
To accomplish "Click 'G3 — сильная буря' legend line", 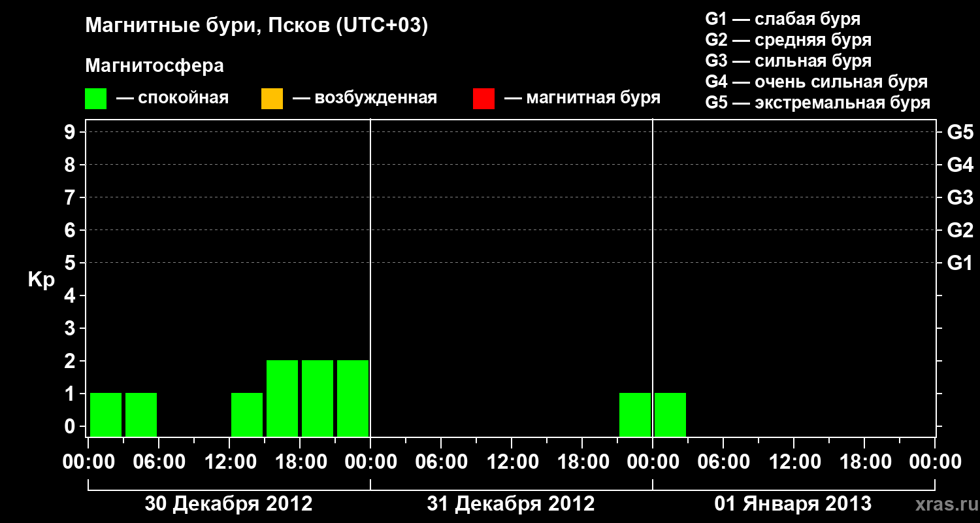I will coord(789,61).
